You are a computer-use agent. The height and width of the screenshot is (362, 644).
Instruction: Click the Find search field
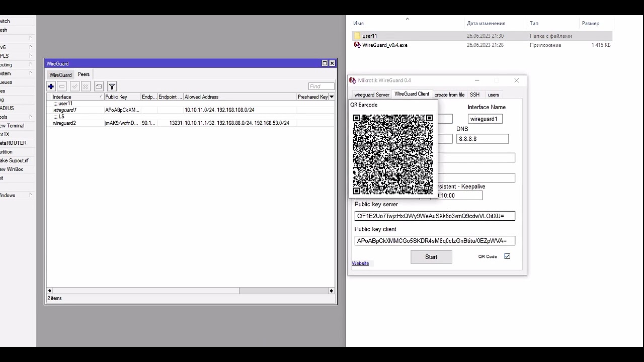(x=321, y=86)
